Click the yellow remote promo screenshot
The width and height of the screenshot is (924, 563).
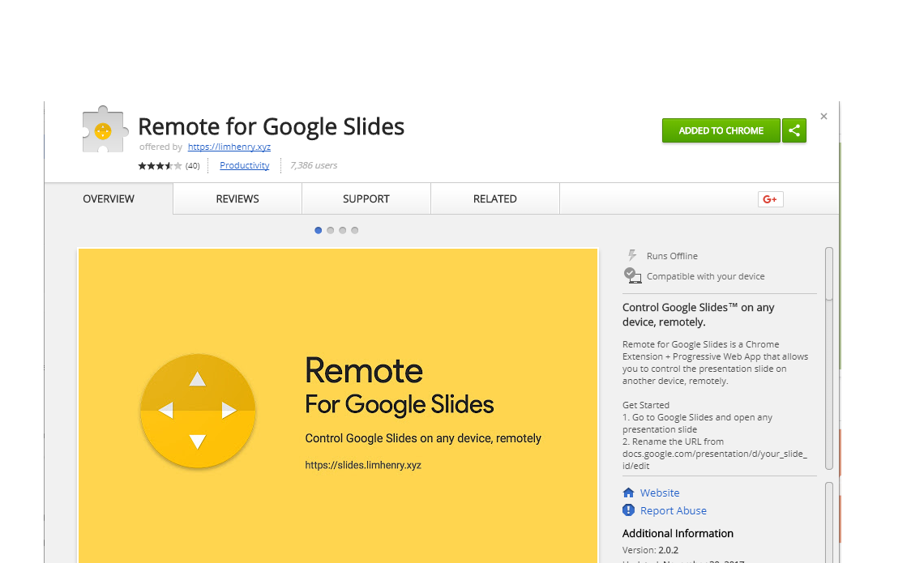pos(338,405)
